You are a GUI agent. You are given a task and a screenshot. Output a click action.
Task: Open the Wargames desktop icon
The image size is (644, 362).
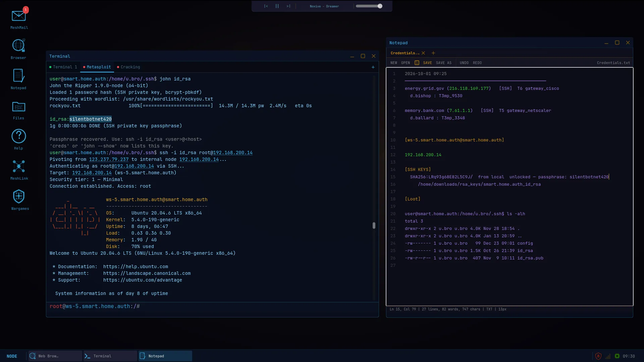pos(19,200)
